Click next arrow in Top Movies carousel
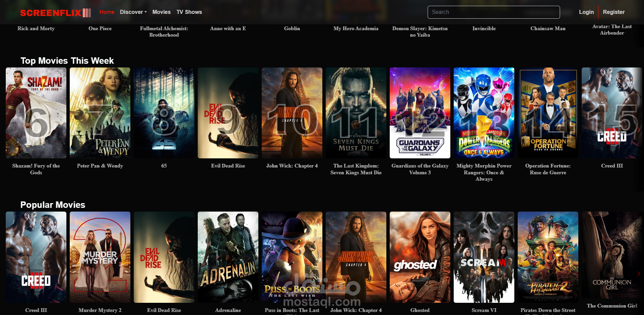644x315 pixels. (639, 130)
